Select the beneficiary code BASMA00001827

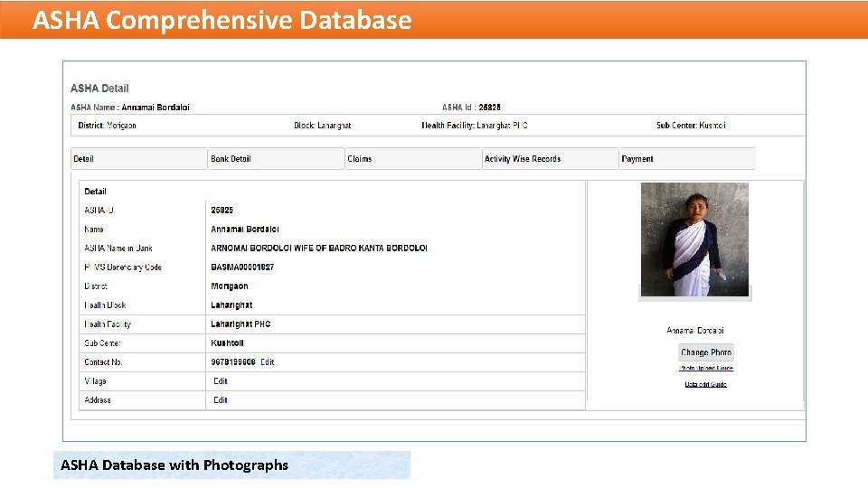click(242, 267)
